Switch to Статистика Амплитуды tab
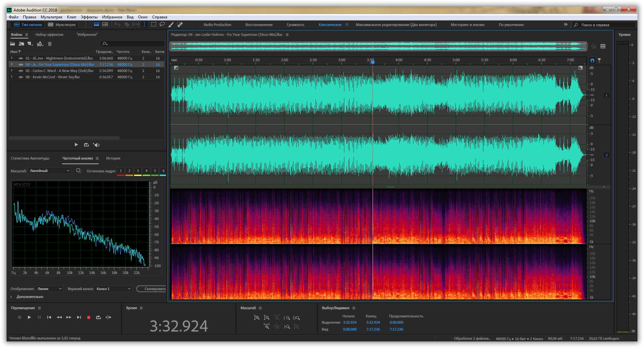The width and height of the screenshot is (644, 348). [x=30, y=158]
